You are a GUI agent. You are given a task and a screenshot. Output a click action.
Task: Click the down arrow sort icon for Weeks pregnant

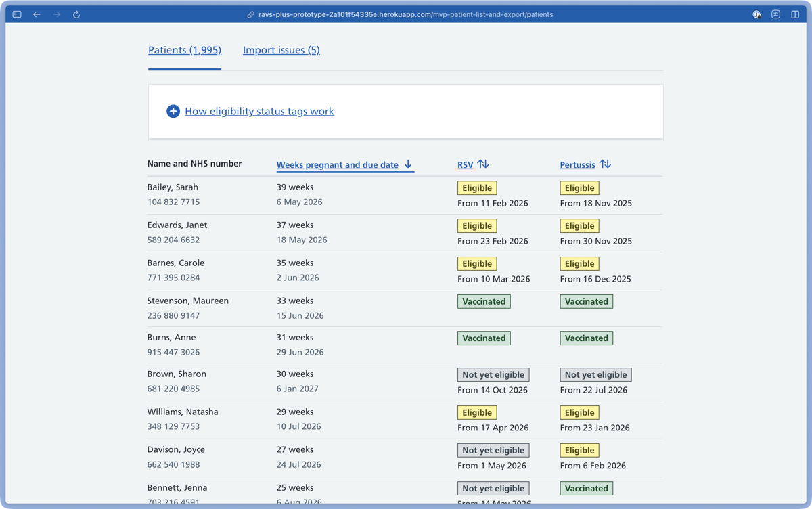coord(408,164)
